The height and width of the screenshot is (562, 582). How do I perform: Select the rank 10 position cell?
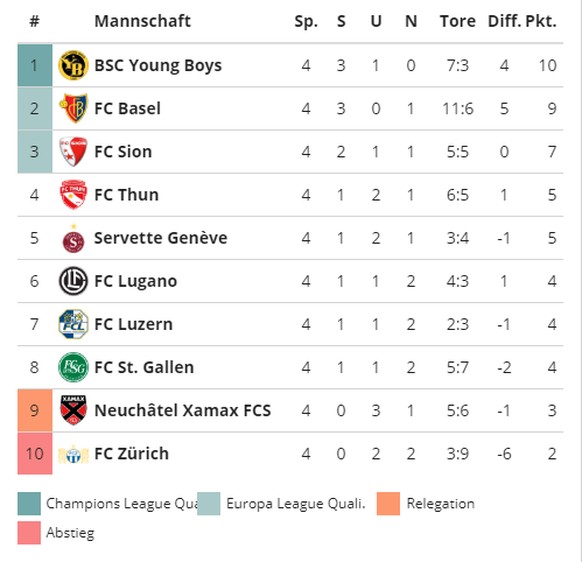pyautogui.click(x=35, y=454)
